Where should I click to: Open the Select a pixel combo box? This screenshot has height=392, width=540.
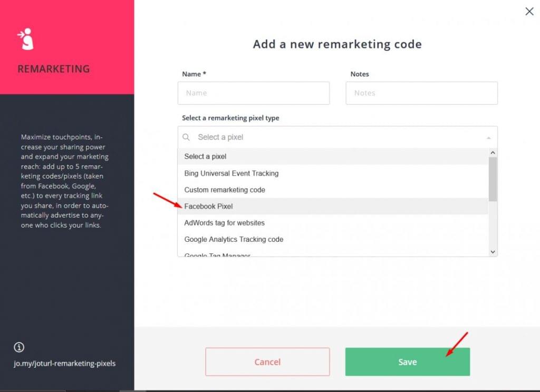pyautogui.click(x=337, y=138)
